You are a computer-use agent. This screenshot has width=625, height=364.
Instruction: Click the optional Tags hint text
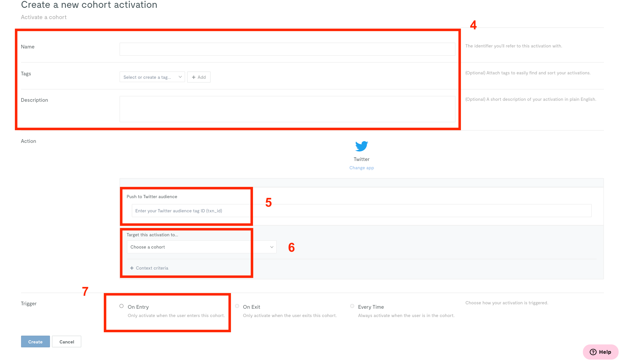click(528, 73)
